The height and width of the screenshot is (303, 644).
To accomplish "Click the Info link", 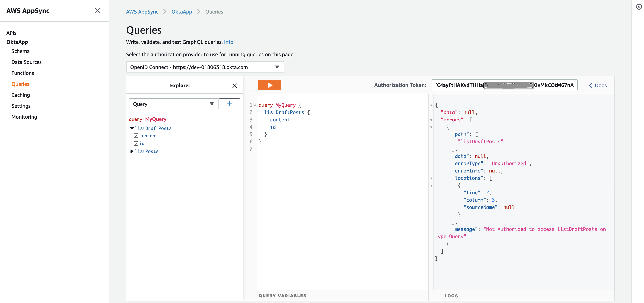I will point(228,42).
